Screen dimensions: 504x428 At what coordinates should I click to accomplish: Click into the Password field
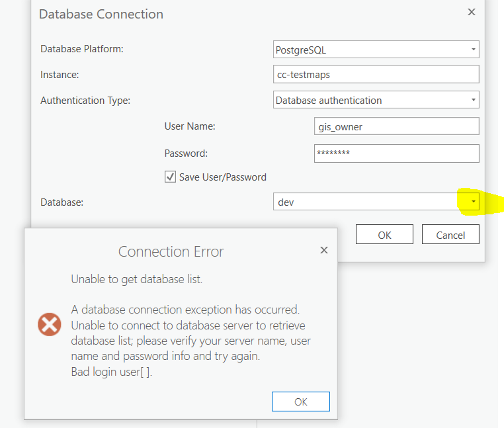[396, 153]
